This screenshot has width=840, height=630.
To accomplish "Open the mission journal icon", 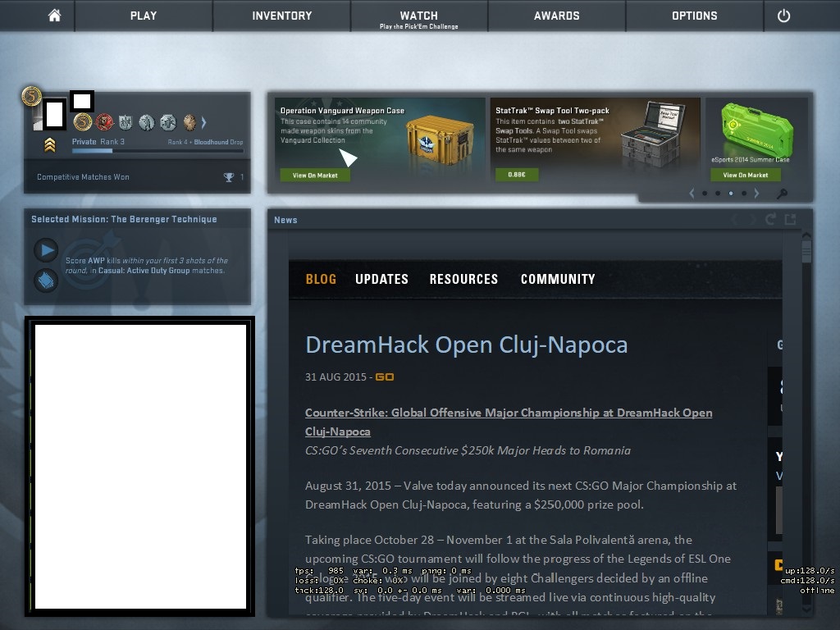I will click(x=47, y=280).
